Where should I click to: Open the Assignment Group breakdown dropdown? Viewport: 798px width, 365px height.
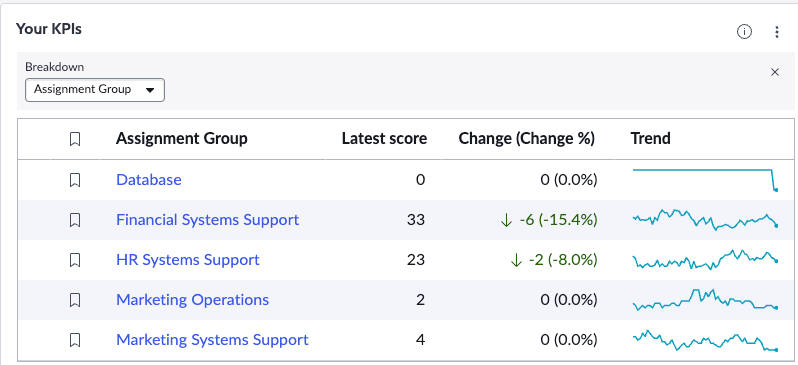pos(95,90)
